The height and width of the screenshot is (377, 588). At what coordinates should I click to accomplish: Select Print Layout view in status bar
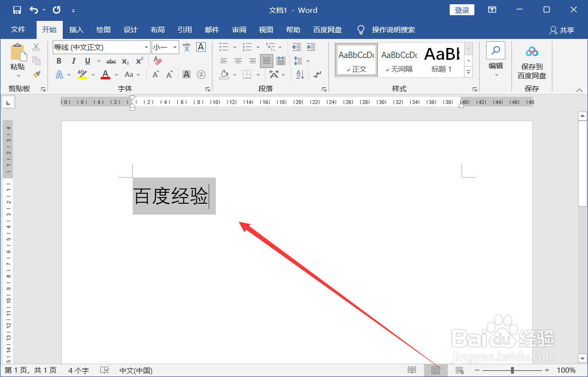[x=436, y=370]
